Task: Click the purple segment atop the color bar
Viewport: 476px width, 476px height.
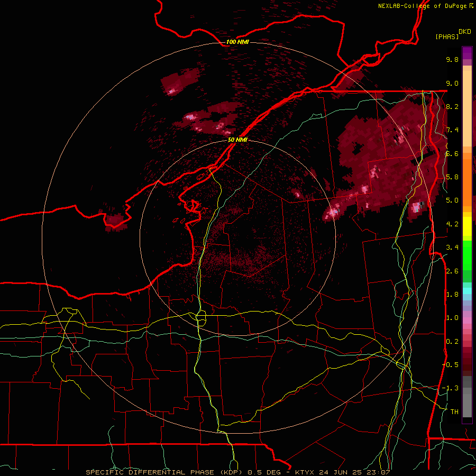Action: click(x=467, y=52)
